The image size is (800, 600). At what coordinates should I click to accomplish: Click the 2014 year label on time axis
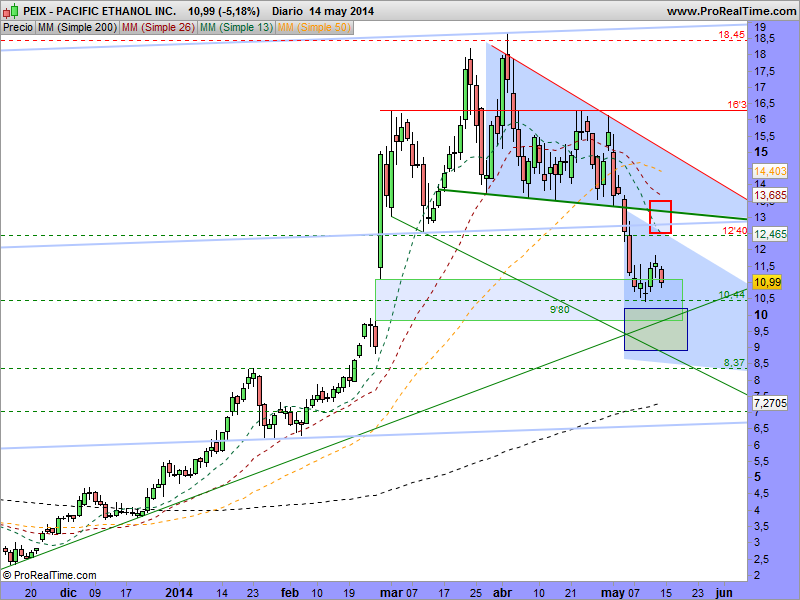point(179,592)
